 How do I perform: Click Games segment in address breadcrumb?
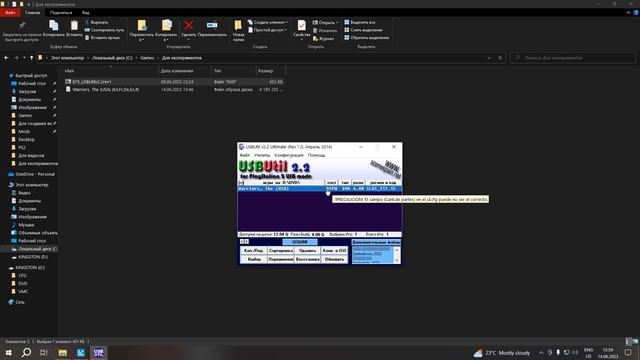click(147, 58)
